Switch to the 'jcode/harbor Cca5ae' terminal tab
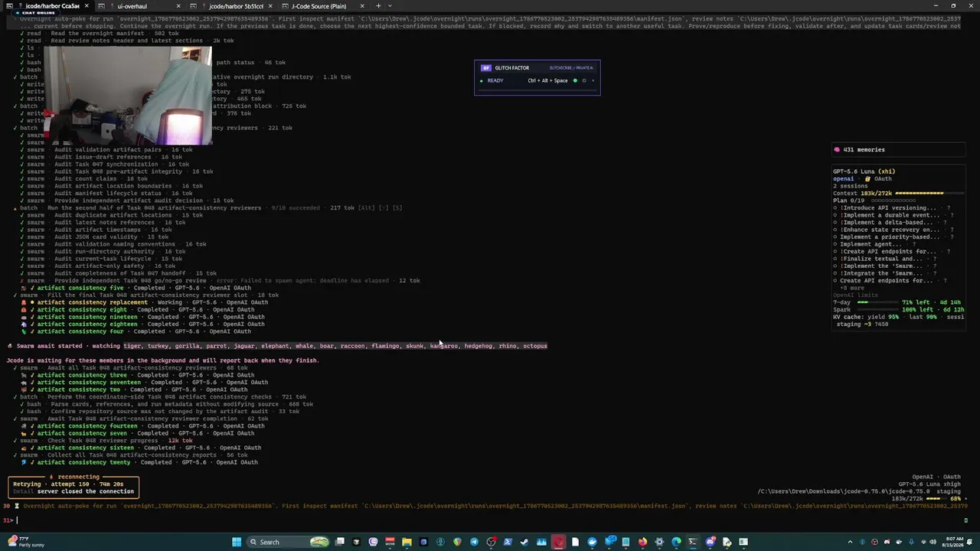 pos(47,6)
